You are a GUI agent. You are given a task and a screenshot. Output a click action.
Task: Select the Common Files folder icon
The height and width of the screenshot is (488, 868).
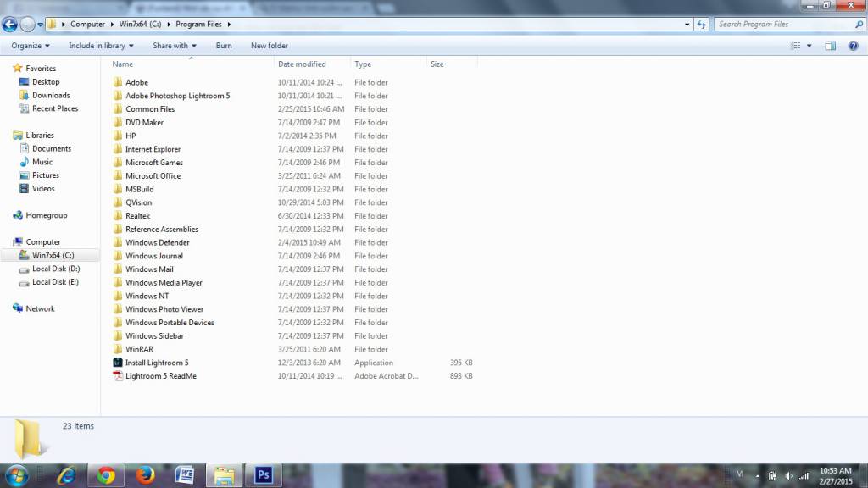[x=117, y=109]
